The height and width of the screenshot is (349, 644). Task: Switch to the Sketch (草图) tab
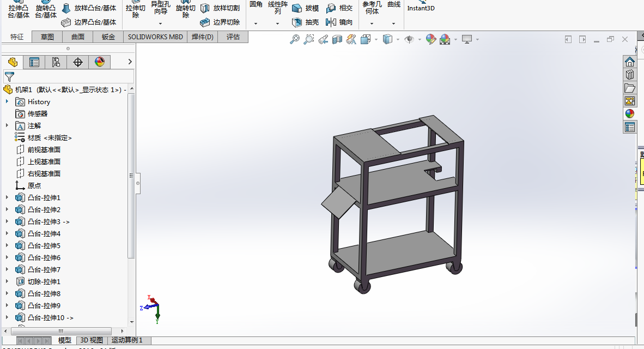(x=47, y=37)
